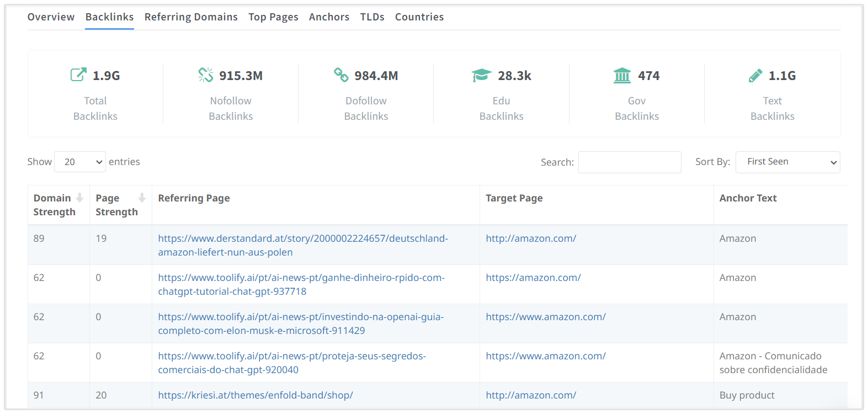Expand the Sort By First Seen dropdown
This screenshot has width=868, height=414.
click(787, 162)
